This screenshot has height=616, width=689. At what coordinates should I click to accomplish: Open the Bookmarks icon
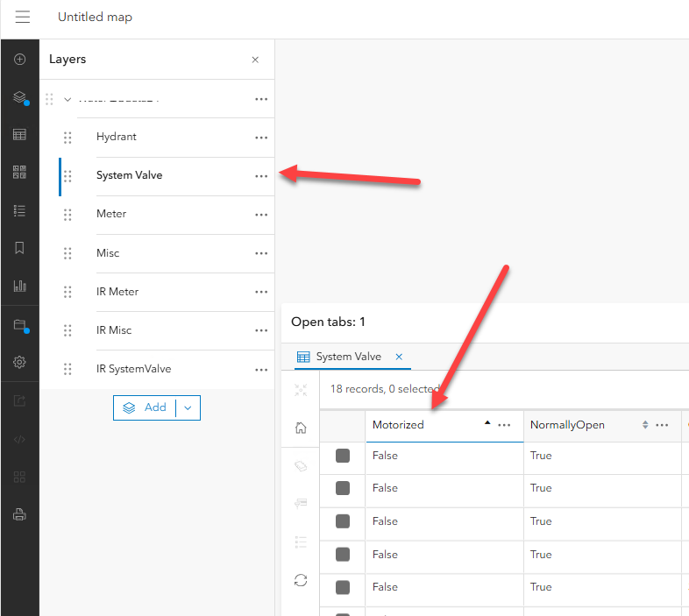[x=19, y=248]
